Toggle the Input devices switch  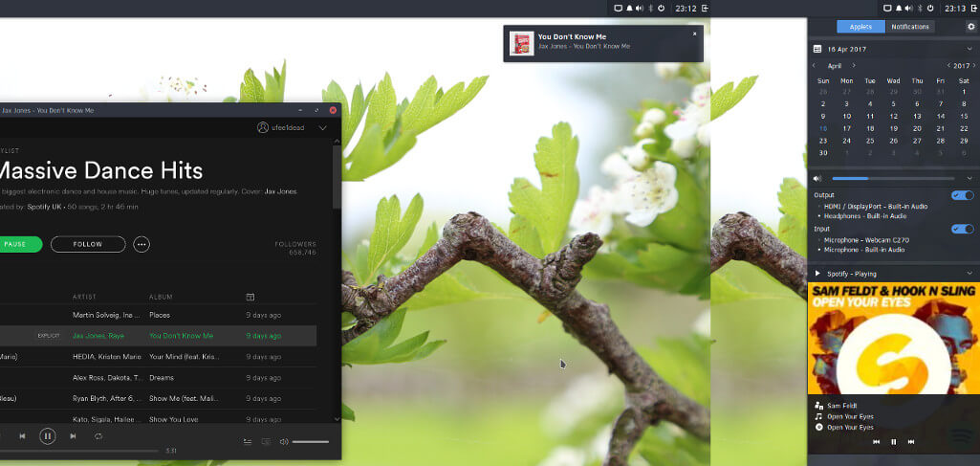point(963,229)
